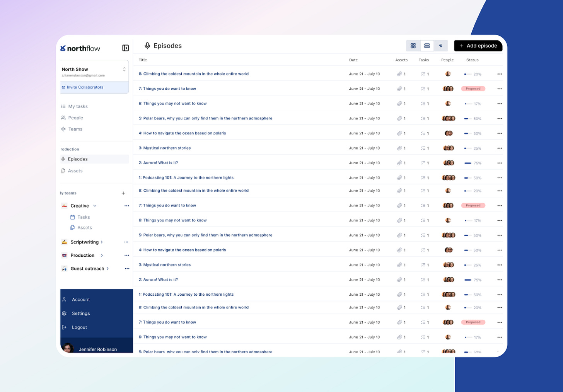Sort by the Title column header
This screenshot has width=563, height=392.
point(143,60)
